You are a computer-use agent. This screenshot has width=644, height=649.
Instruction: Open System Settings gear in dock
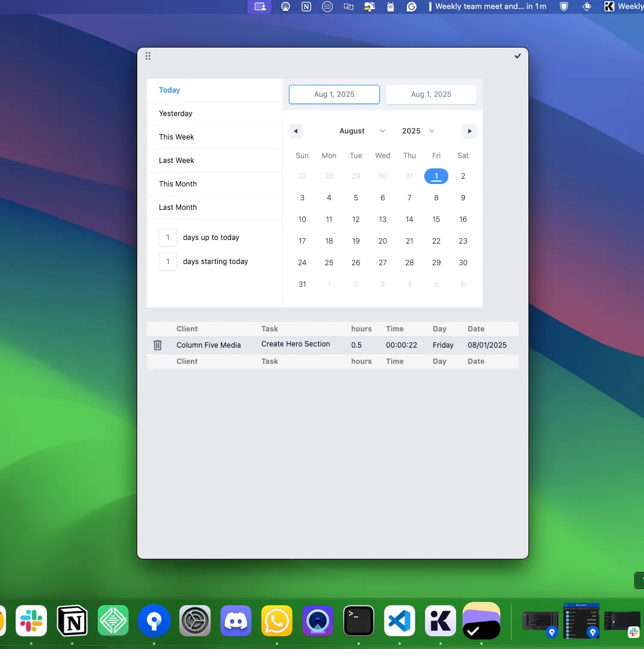point(195,621)
